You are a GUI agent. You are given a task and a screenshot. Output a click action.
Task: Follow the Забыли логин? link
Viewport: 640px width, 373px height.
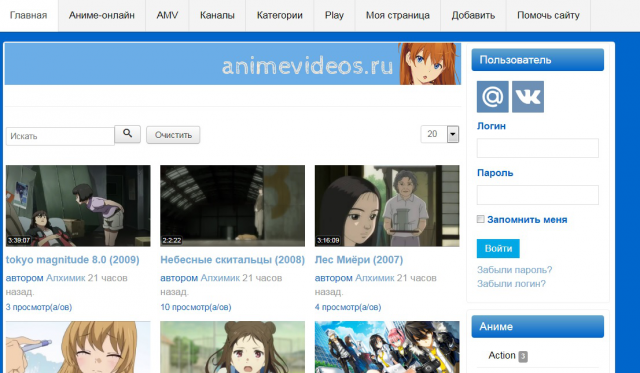tap(511, 284)
